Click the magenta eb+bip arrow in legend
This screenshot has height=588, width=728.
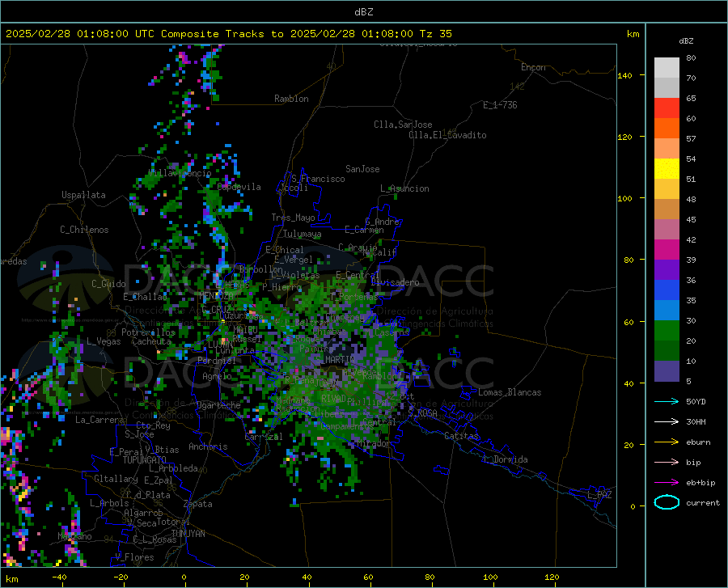667,483
